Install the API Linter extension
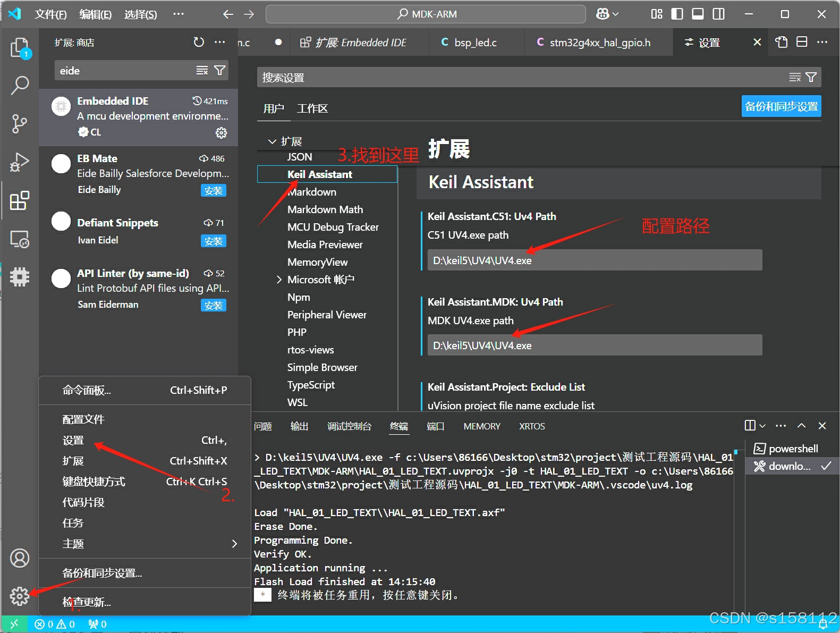The image size is (840, 633). 214,306
